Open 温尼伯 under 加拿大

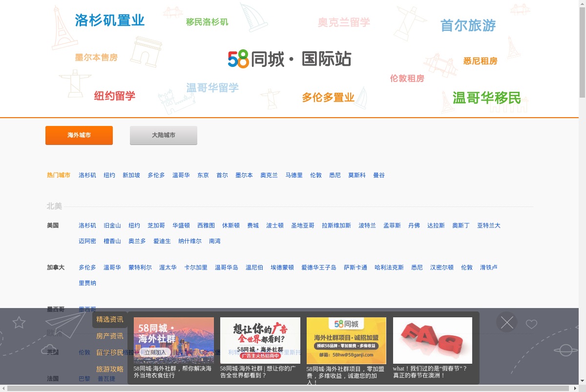(254, 268)
